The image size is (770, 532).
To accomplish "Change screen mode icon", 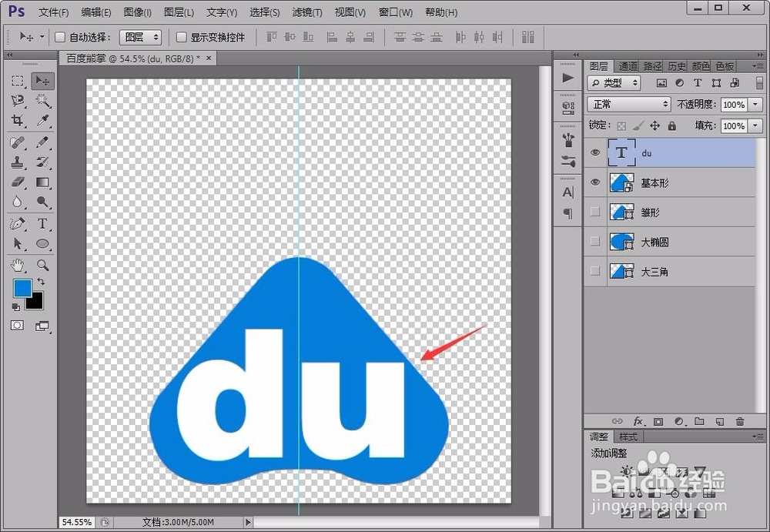I will pos(42,326).
